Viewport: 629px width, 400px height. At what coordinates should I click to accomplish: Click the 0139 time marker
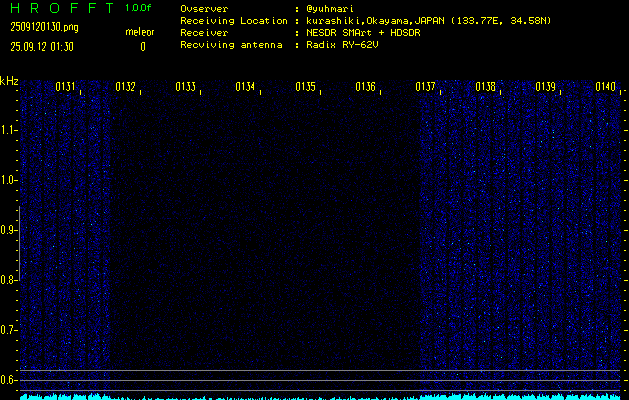(546, 87)
